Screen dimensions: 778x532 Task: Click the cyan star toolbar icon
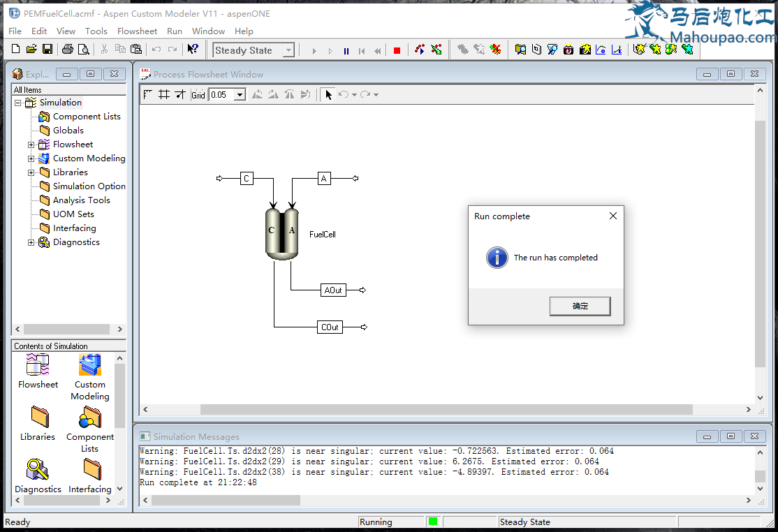687,49
